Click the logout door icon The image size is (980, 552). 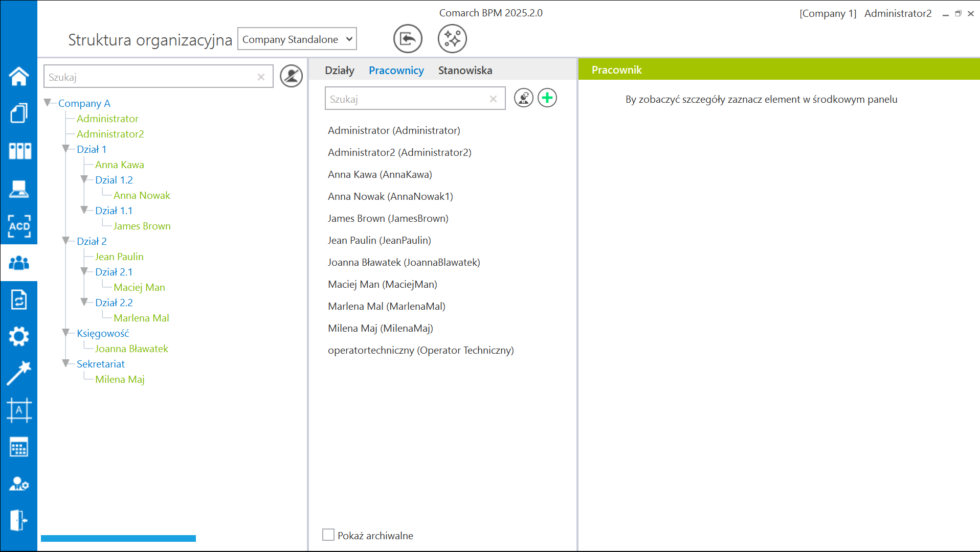click(19, 520)
